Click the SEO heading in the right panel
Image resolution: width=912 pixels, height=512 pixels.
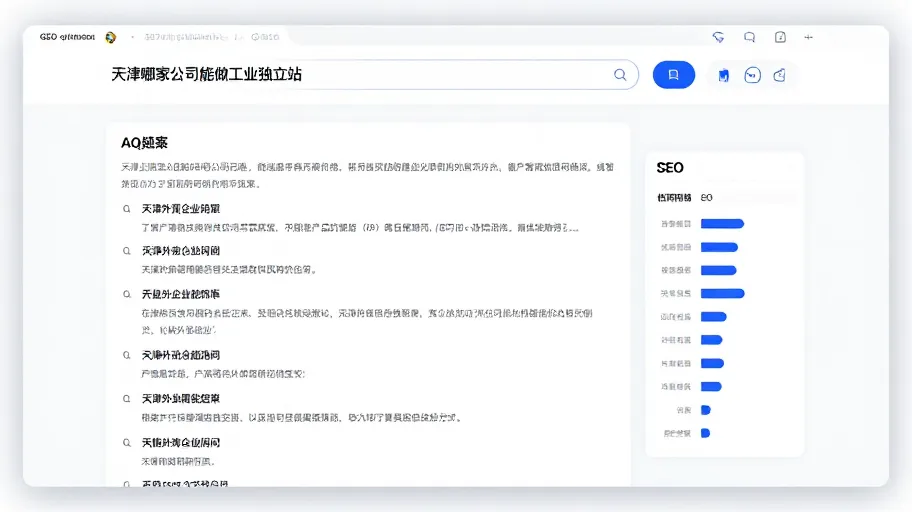click(670, 168)
